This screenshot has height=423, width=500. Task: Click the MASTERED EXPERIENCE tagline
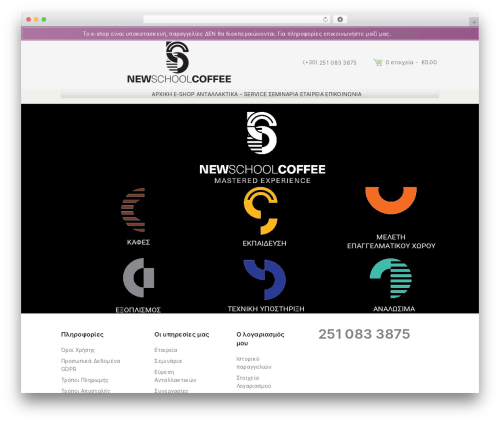(x=262, y=181)
